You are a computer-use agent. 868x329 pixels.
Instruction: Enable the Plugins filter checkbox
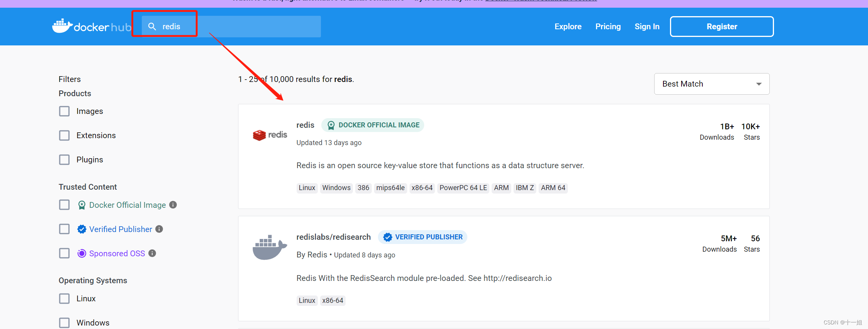tap(64, 160)
